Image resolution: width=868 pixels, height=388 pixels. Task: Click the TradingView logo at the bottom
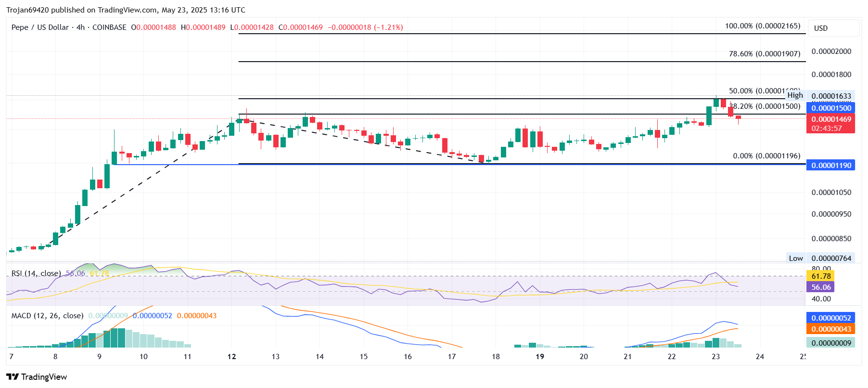tap(37, 377)
